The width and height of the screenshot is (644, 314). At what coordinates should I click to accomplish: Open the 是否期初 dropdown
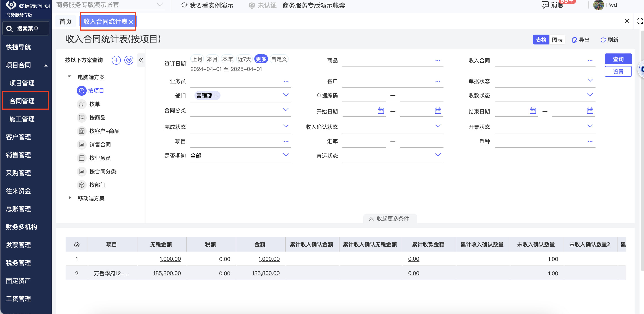286,155
